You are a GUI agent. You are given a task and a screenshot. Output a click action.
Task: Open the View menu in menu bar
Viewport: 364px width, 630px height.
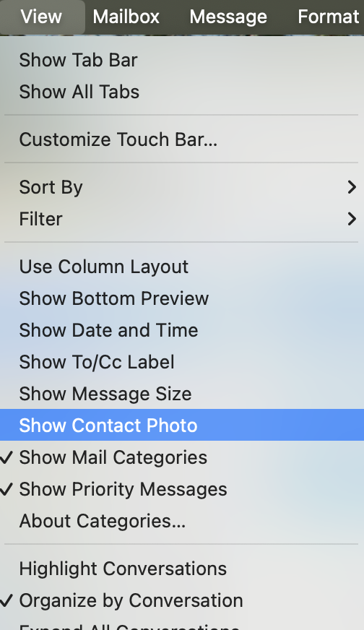coord(41,17)
